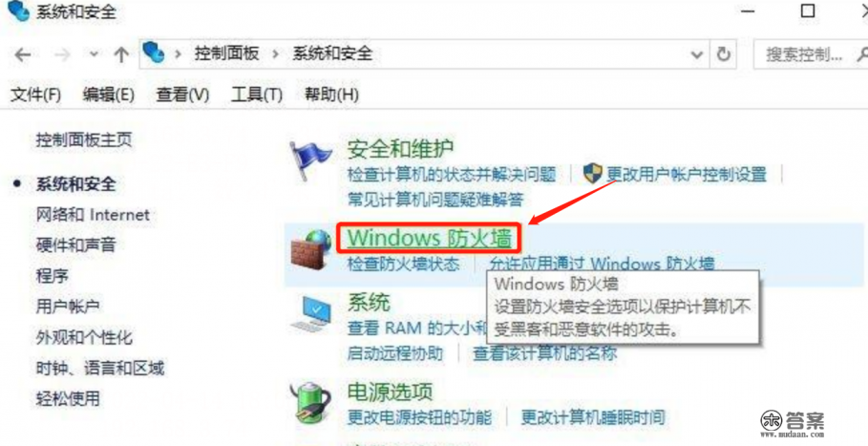Go back with the left arrow

click(22, 54)
